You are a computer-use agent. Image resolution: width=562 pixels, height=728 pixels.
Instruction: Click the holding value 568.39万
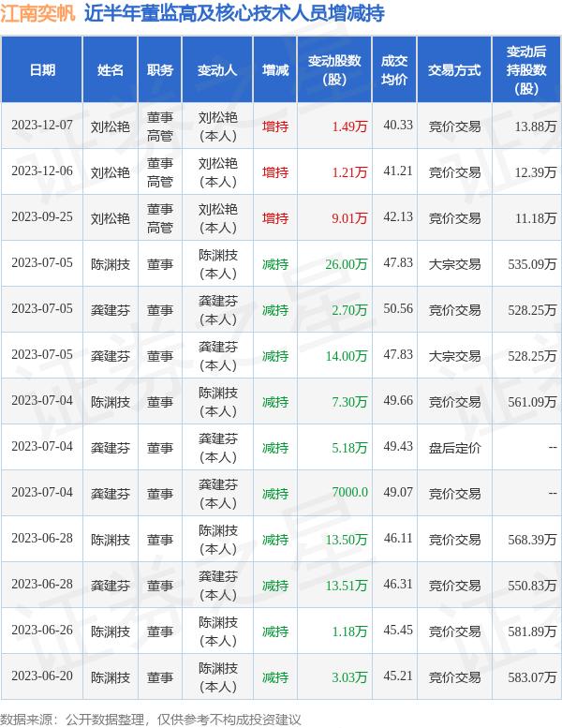click(532, 540)
